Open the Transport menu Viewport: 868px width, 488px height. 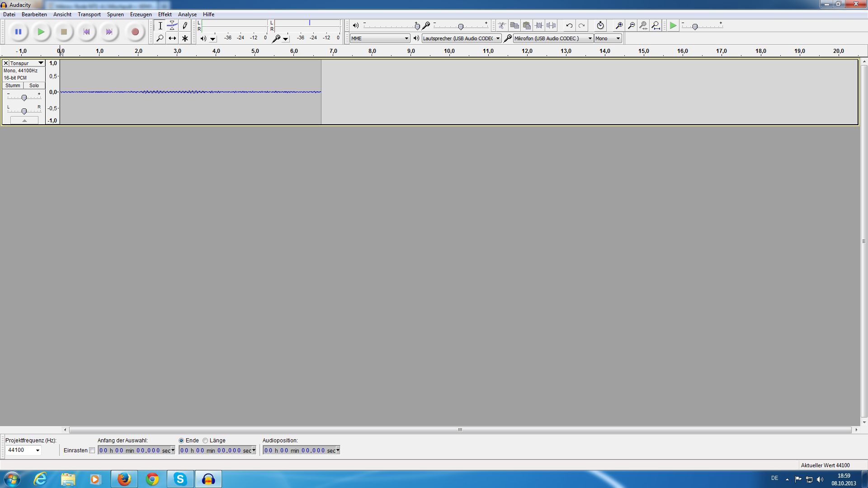[x=89, y=14]
